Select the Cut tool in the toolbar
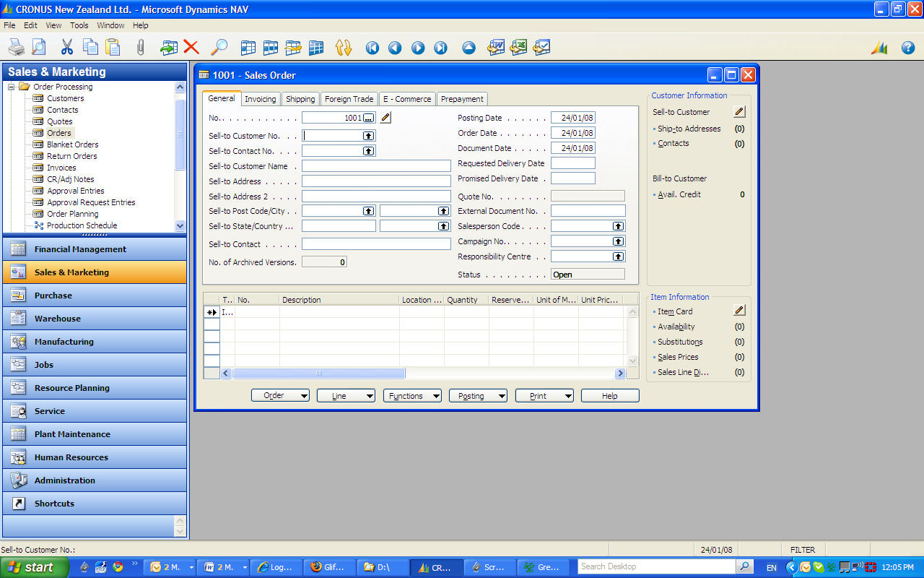This screenshot has width=924, height=578. pyautogui.click(x=66, y=48)
